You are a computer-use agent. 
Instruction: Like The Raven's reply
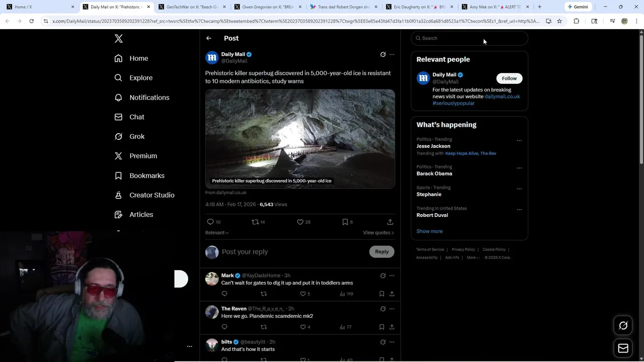pos(303,327)
